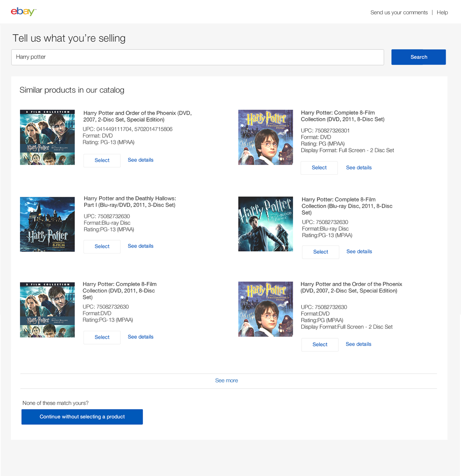Viewport: 461px width, 476px height.
Task: See details for product with UPC 041449111704
Action: 140,160
